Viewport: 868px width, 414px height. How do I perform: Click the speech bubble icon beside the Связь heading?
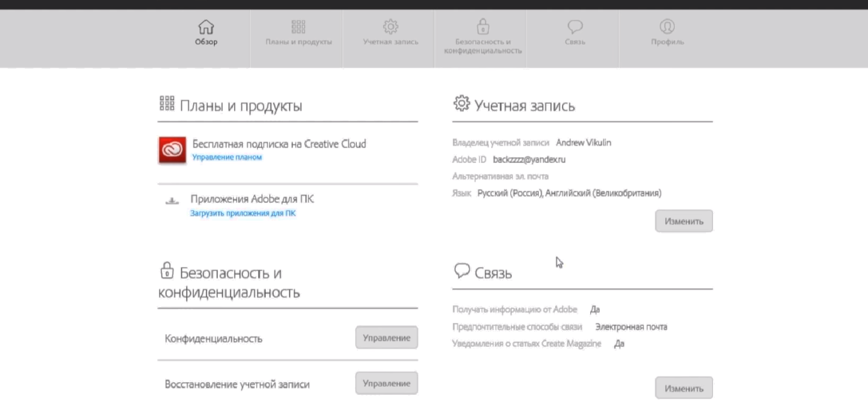pos(462,270)
